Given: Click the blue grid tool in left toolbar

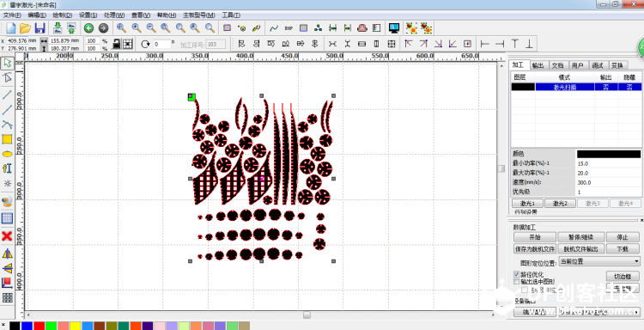Looking at the screenshot, I should [x=7, y=218].
